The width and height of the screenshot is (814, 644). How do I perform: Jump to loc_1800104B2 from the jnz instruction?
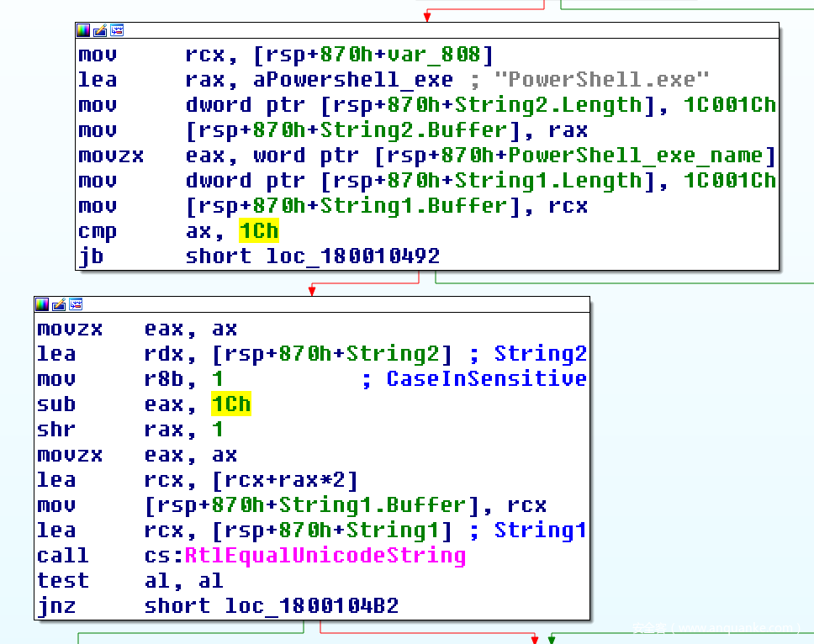point(311,605)
